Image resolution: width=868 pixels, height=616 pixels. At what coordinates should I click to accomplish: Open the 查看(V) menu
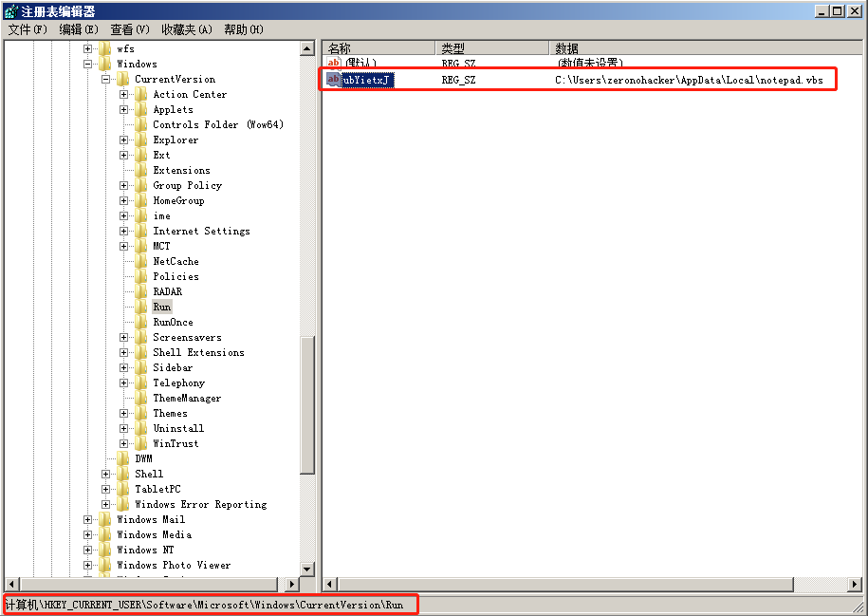pyautogui.click(x=130, y=29)
